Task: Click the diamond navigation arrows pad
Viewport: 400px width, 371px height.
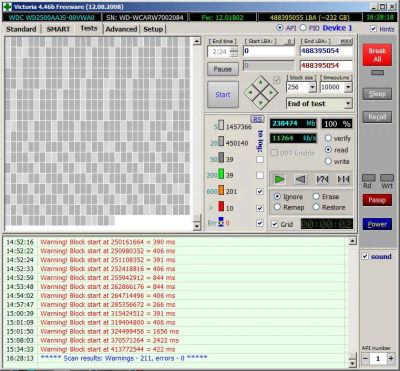Action: click(x=261, y=92)
